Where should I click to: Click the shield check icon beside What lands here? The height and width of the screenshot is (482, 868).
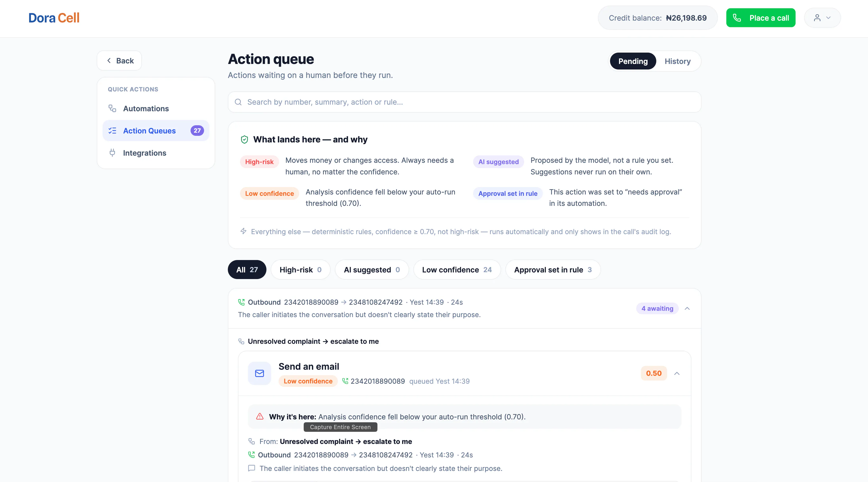(x=244, y=140)
